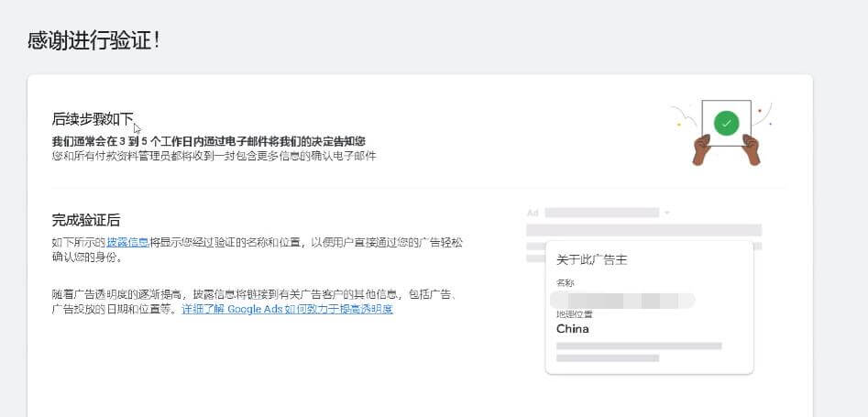Select the China location text in the card
Screen dimensions: 868x417
pyautogui.click(x=573, y=329)
